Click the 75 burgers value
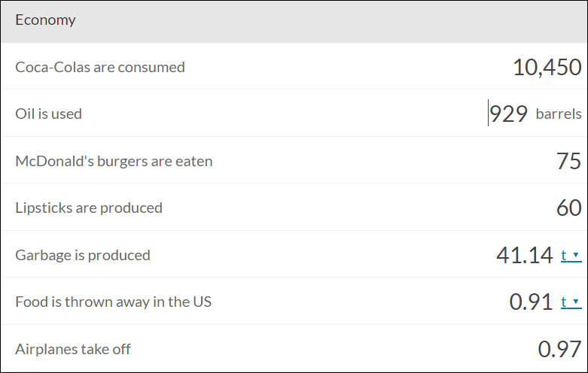Viewport: 588px width, 373px height. 569,161
